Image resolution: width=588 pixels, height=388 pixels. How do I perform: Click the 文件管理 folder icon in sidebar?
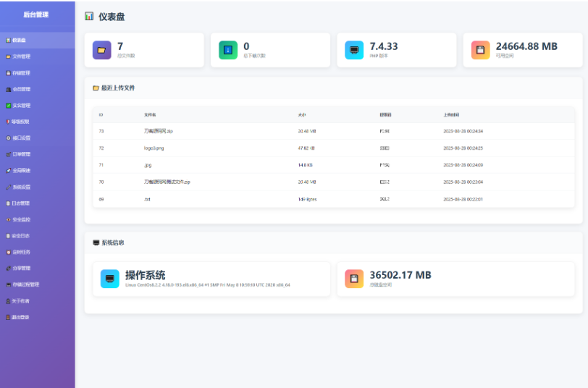coord(8,56)
